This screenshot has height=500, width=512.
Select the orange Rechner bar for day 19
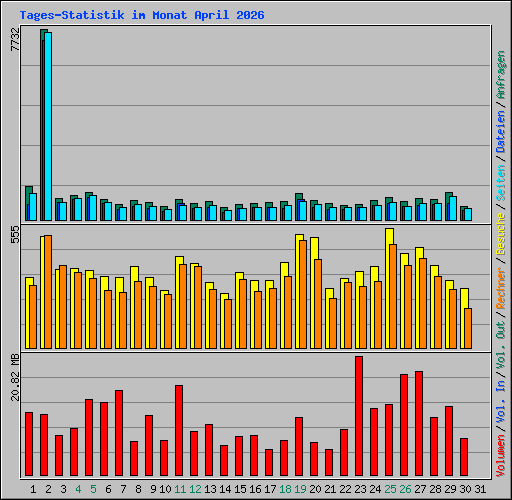point(303,295)
